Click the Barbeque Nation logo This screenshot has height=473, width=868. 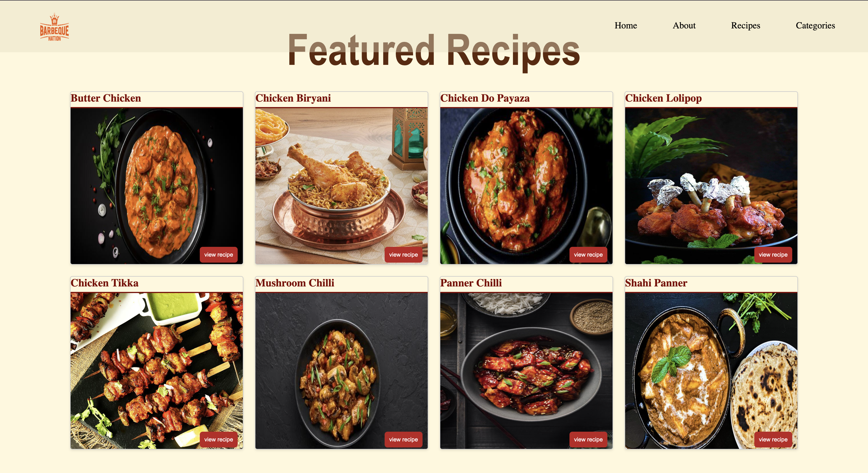click(54, 27)
